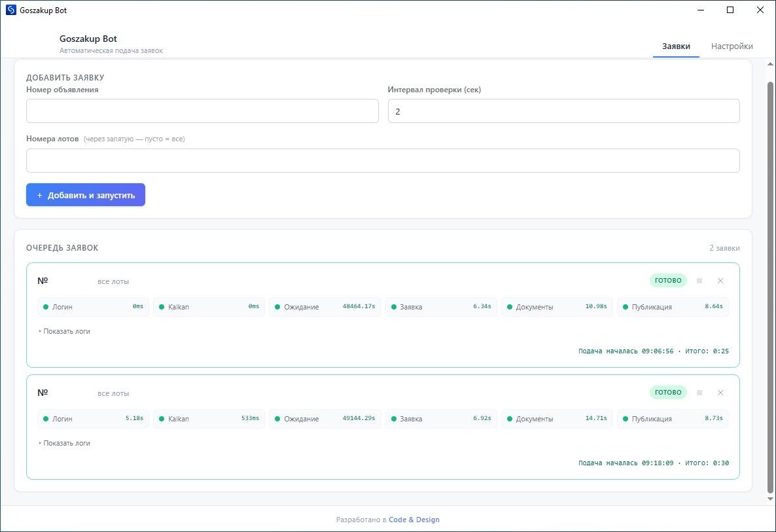Click text 'Подача началась 09:06:56 · Итого: 0:25'
This screenshot has height=532, width=776.
click(653, 351)
